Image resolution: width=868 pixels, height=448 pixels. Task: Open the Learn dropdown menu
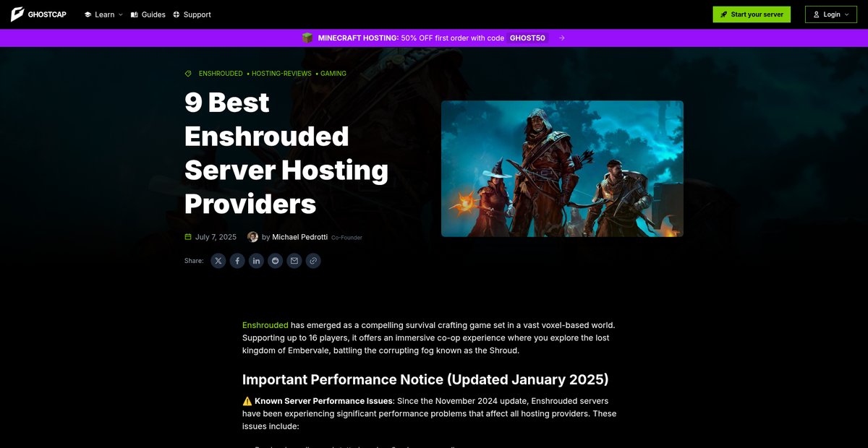pos(103,14)
